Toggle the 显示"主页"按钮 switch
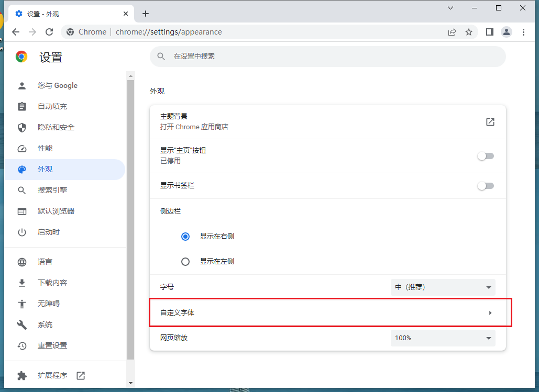 tap(486, 156)
